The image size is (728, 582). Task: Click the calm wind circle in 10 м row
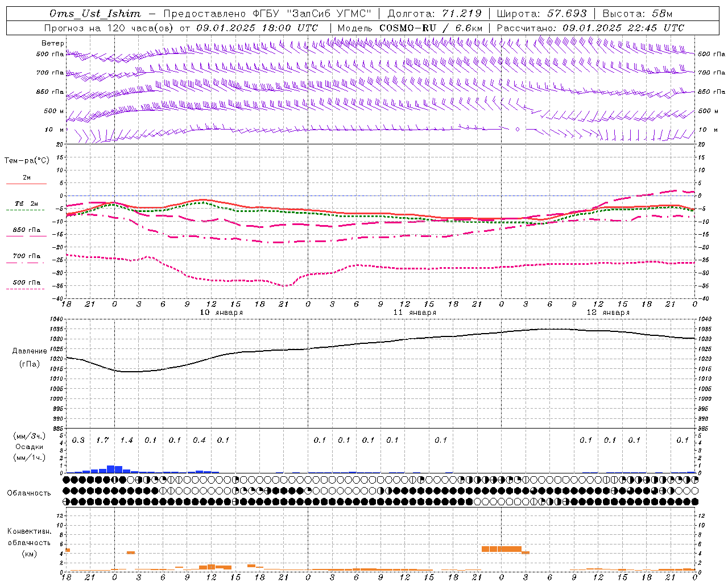(x=518, y=130)
